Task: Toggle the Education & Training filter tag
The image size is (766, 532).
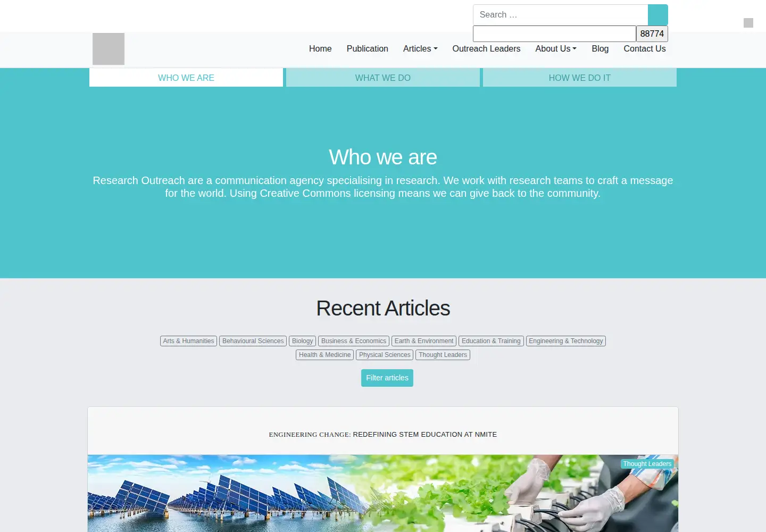Action: (x=491, y=341)
